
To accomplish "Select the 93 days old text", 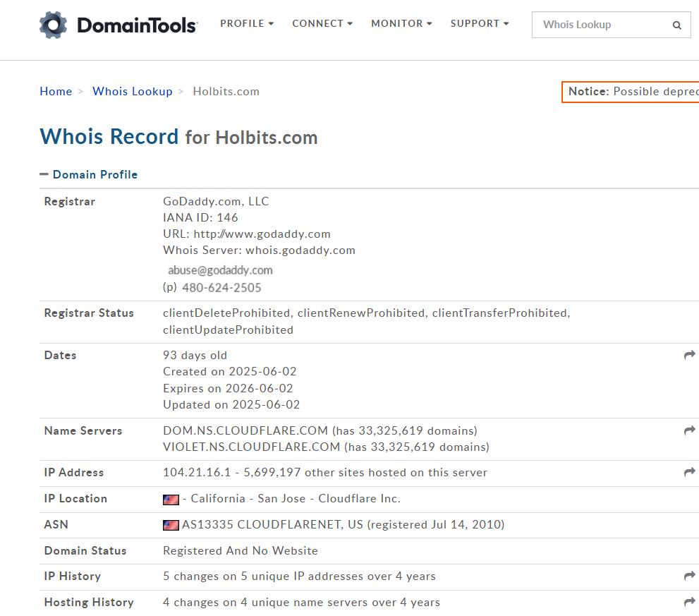I will point(195,356).
